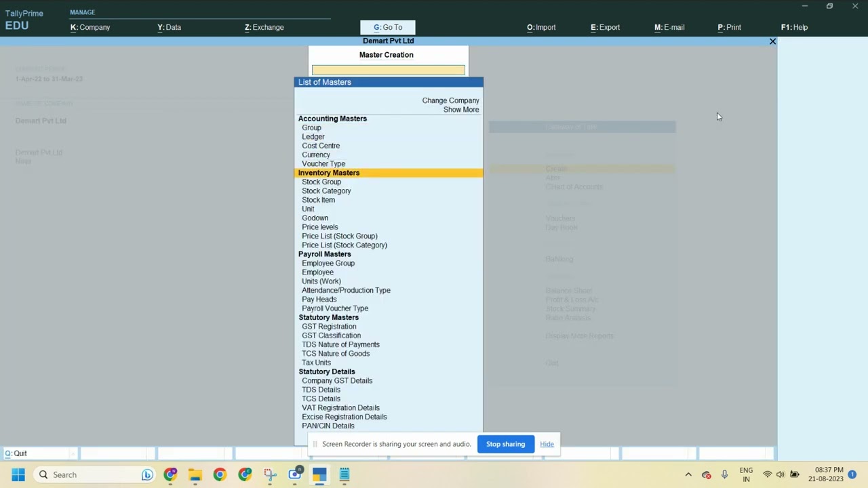Image resolution: width=868 pixels, height=488 pixels.
Task: Select Currency master
Action: 316,155
